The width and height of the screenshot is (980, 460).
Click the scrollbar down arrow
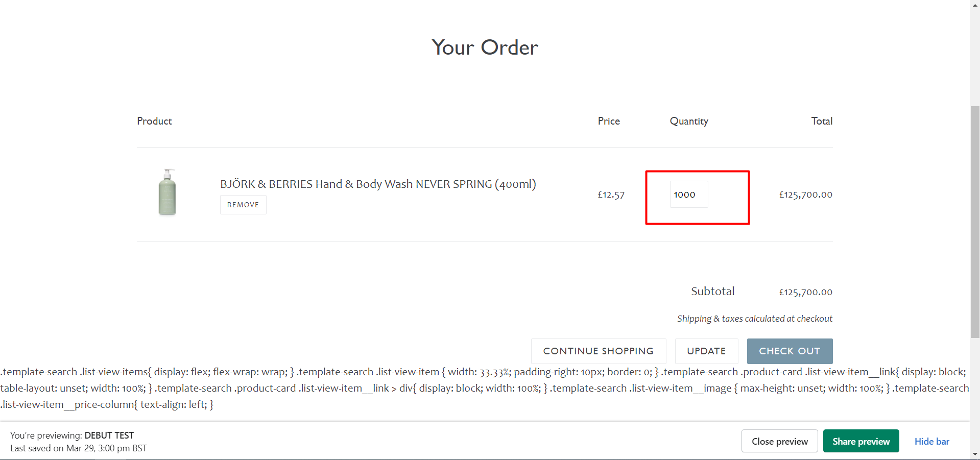[x=975, y=454]
